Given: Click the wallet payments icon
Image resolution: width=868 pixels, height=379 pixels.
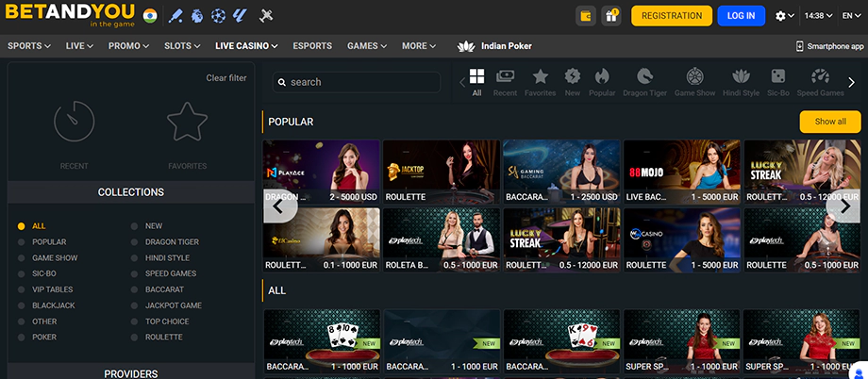Looking at the screenshot, I should click(x=585, y=16).
